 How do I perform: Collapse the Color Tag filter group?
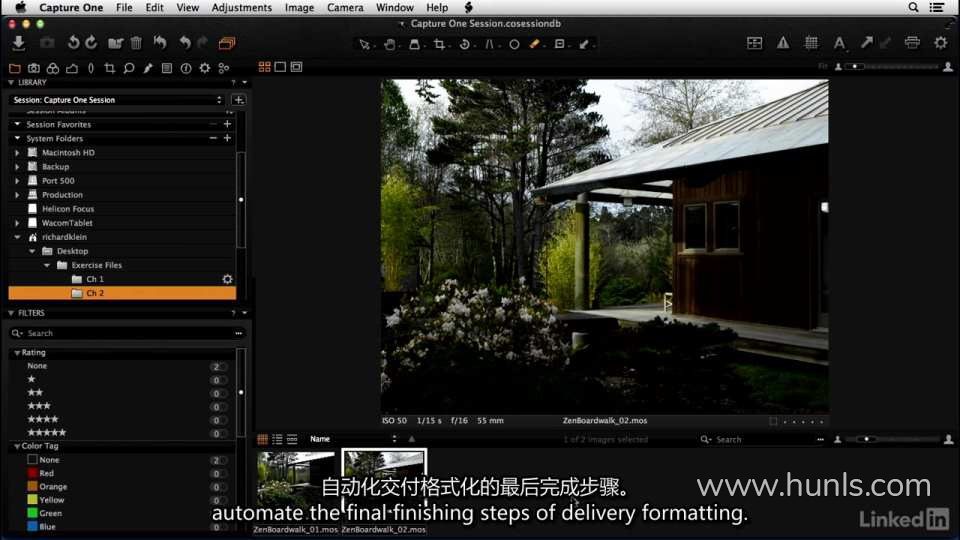click(17, 446)
